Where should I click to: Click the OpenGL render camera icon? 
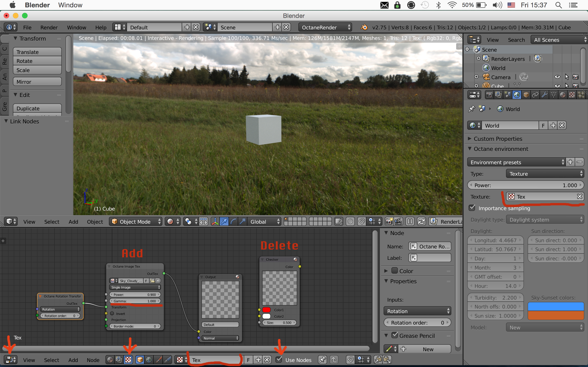tap(389, 221)
